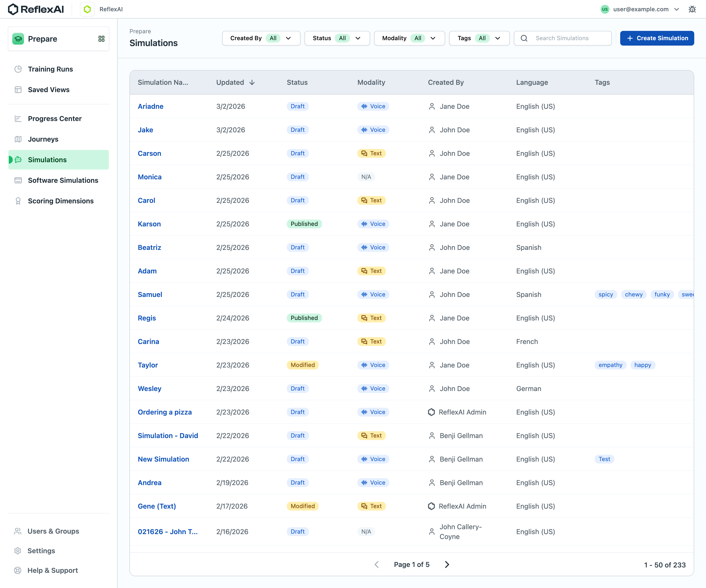Open the Status filter dropdown
The width and height of the screenshot is (706, 588).
pyautogui.click(x=337, y=38)
